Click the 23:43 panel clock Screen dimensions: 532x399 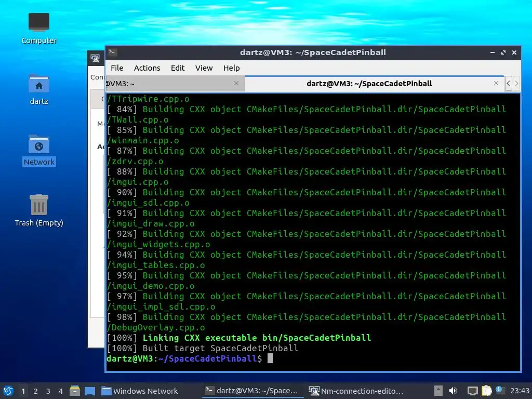coord(520,391)
